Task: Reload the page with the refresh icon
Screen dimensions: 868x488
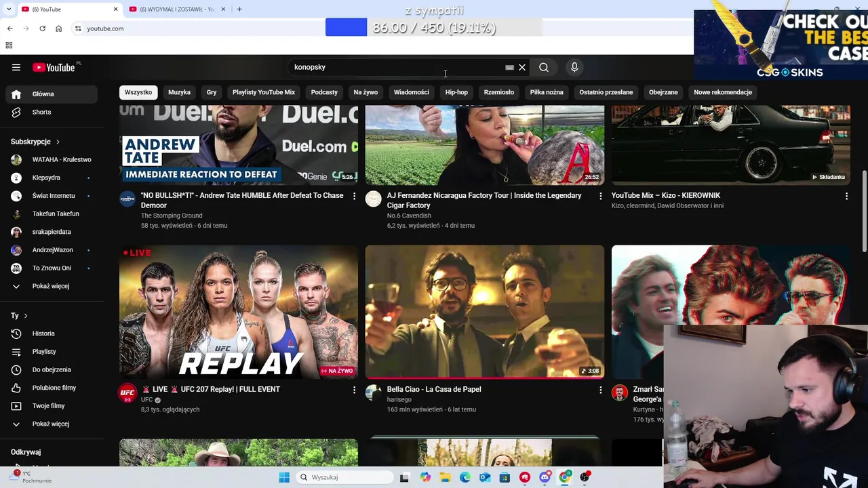Action: click(42, 28)
